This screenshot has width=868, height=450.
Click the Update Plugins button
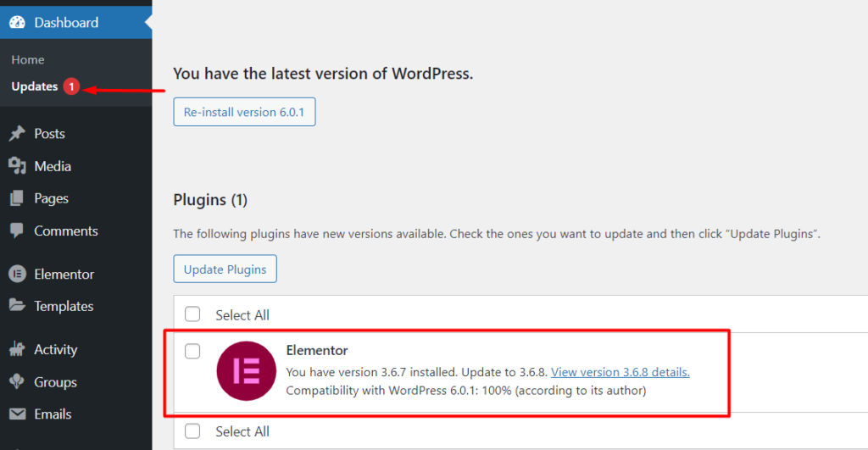(225, 269)
